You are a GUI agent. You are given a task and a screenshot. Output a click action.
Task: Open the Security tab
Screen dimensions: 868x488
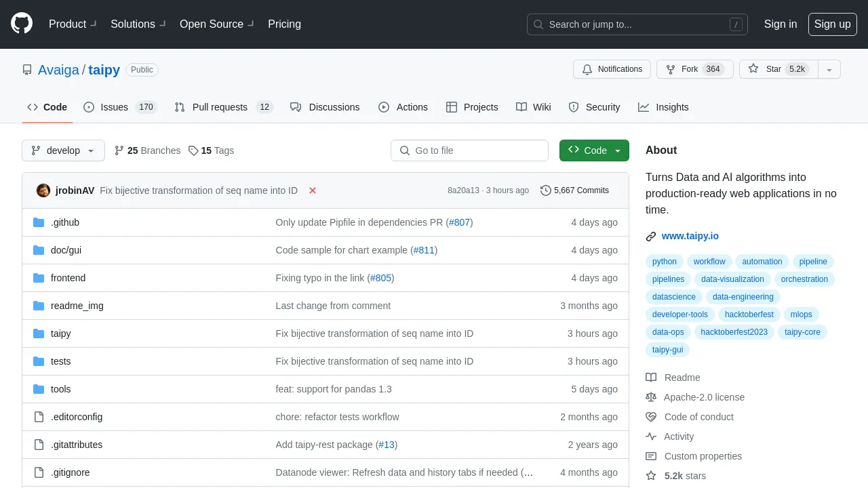(594, 107)
